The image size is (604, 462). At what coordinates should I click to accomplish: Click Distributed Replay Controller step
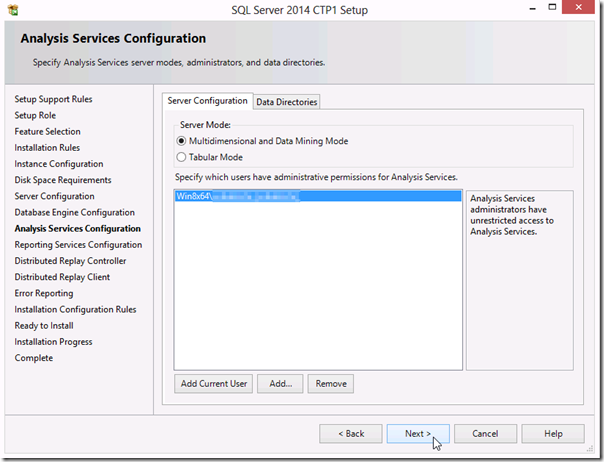pos(70,261)
